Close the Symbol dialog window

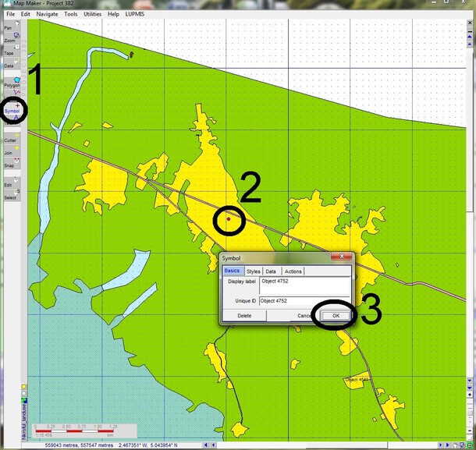pos(341,257)
